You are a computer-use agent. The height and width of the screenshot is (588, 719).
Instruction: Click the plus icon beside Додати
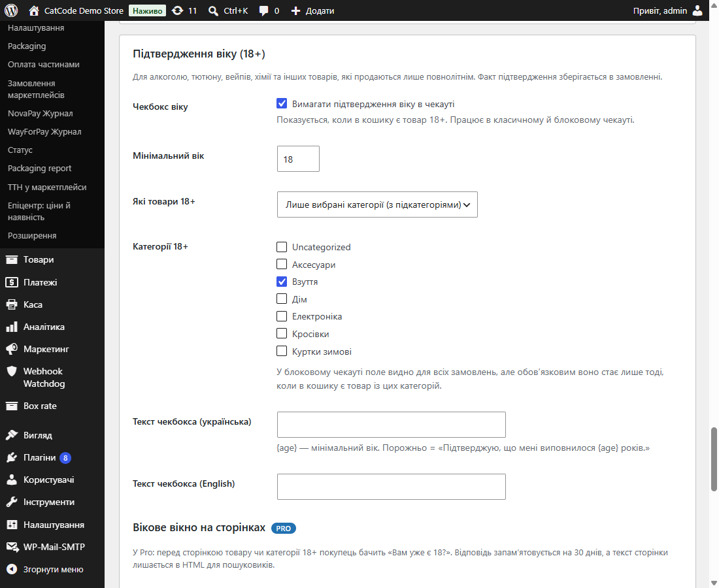point(295,11)
